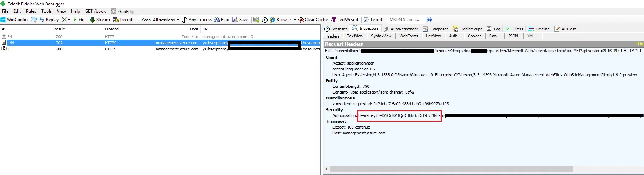Viewport: 644px width, 175px height.
Task: Open the View menu
Action: (x=61, y=11)
